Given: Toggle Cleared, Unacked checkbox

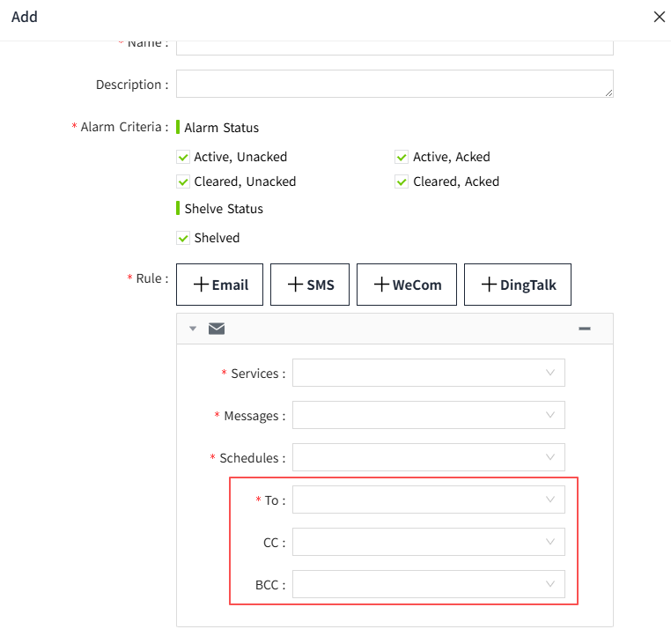Looking at the screenshot, I should [183, 181].
